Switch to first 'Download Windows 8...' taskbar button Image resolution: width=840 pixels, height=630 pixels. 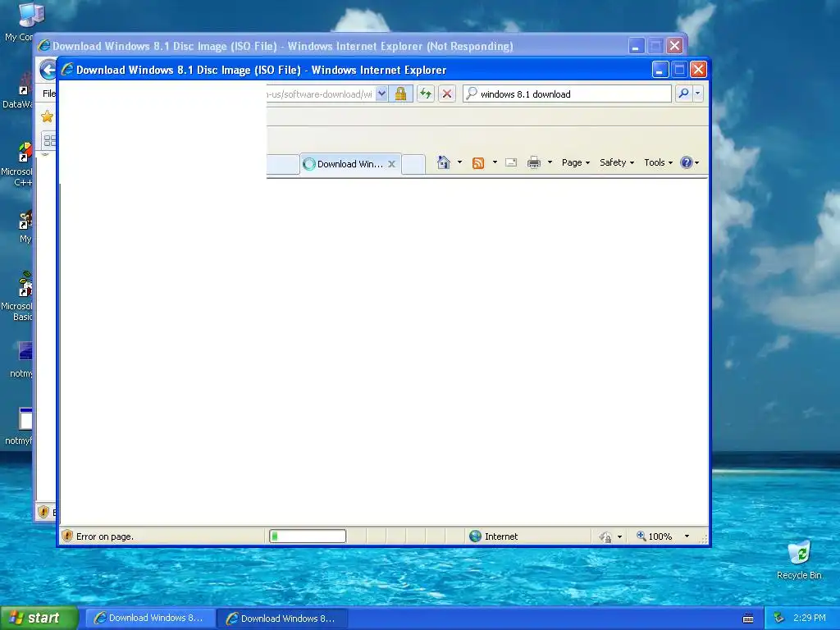coord(150,619)
